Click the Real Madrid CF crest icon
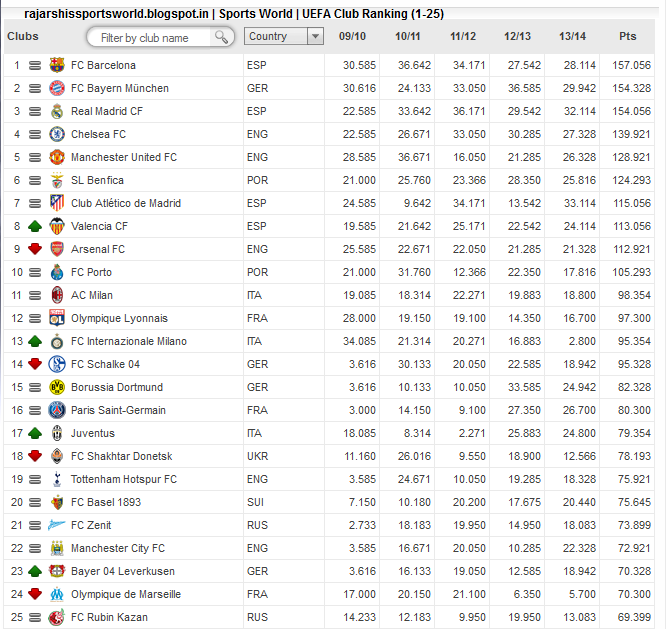Viewport: 668px width, 629px height. (x=57, y=111)
